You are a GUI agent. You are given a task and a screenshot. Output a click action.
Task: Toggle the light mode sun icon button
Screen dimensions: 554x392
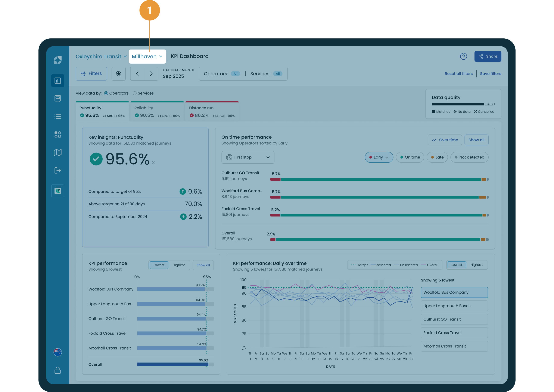coord(118,74)
